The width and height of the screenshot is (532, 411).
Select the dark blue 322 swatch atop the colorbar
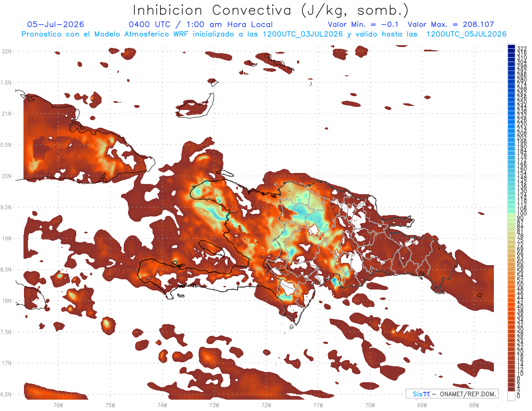tap(511, 47)
